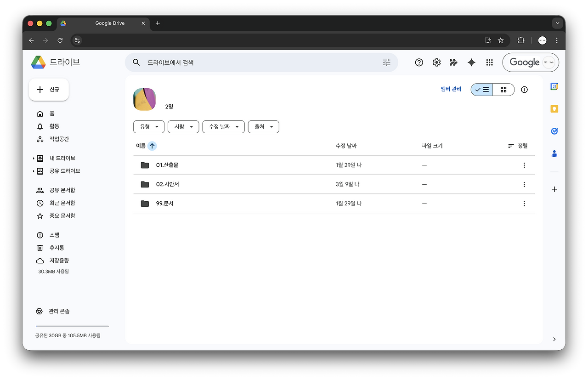Viewport: 588px width, 380px height.
Task: Open the 유형 filter dropdown
Action: point(149,127)
